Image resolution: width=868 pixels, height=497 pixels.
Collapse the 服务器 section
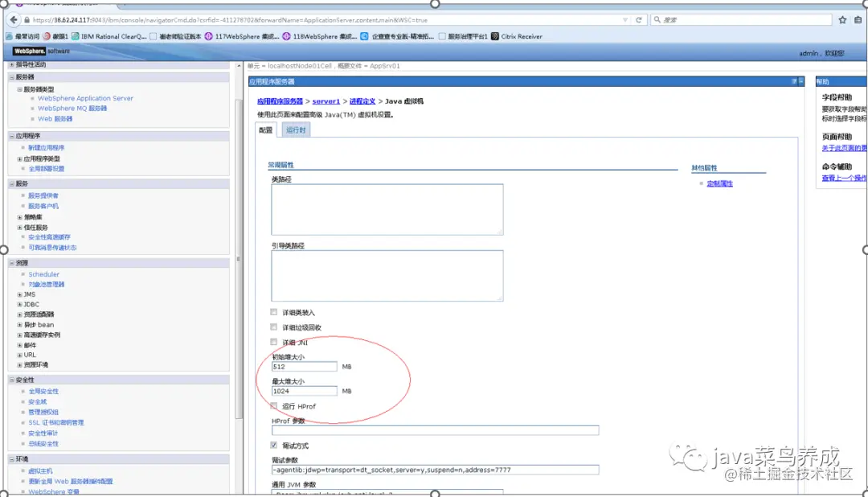[x=11, y=77]
